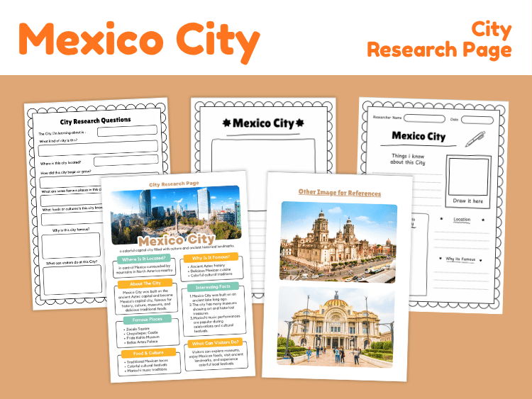Click the 'Colorful cultural festivals' bullet

(x=147, y=366)
